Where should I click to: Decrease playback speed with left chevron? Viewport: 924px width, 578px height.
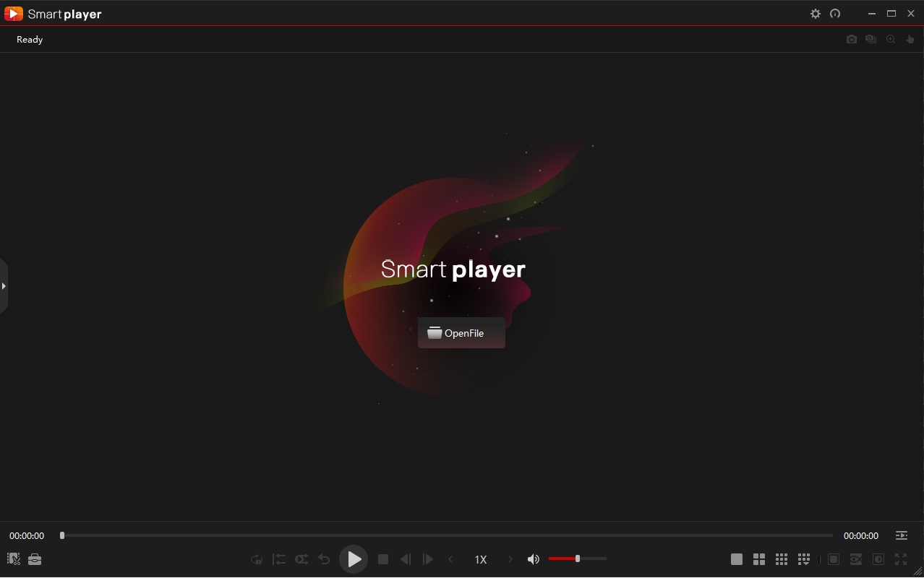[451, 559]
